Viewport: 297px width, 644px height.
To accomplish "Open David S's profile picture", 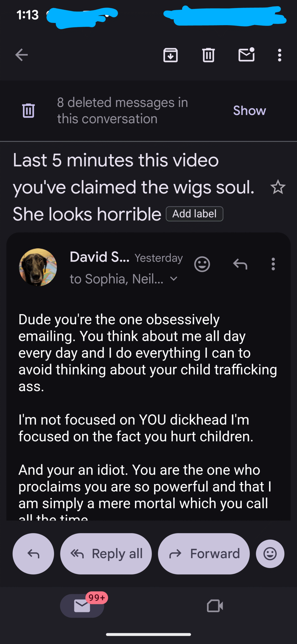I will click(38, 267).
